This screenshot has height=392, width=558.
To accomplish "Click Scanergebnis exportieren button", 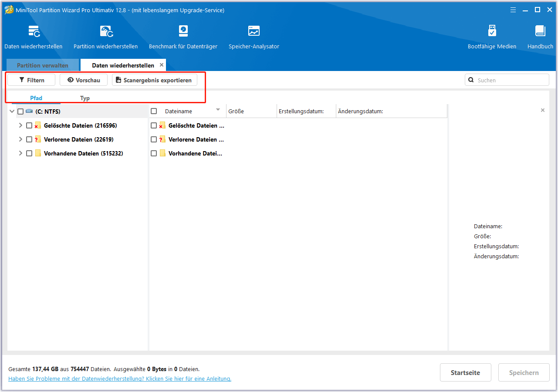I will 155,80.
